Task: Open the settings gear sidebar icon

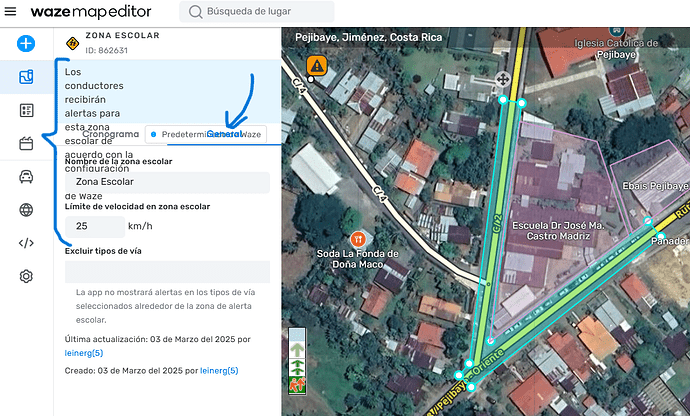Action: 26,276
